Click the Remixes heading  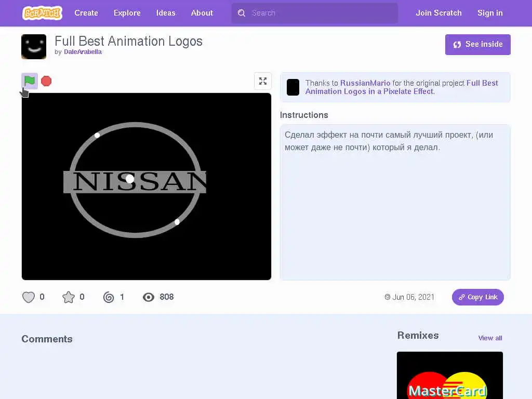[418, 336]
